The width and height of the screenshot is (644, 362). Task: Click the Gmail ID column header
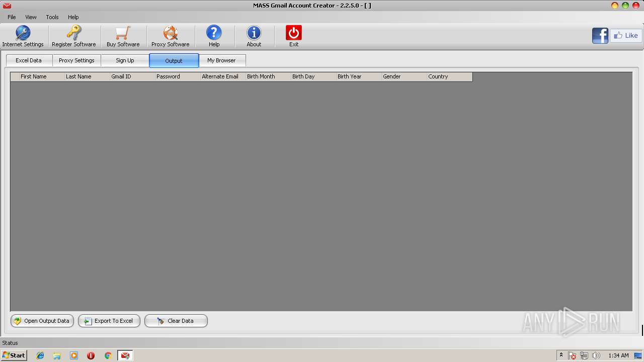tap(132, 76)
